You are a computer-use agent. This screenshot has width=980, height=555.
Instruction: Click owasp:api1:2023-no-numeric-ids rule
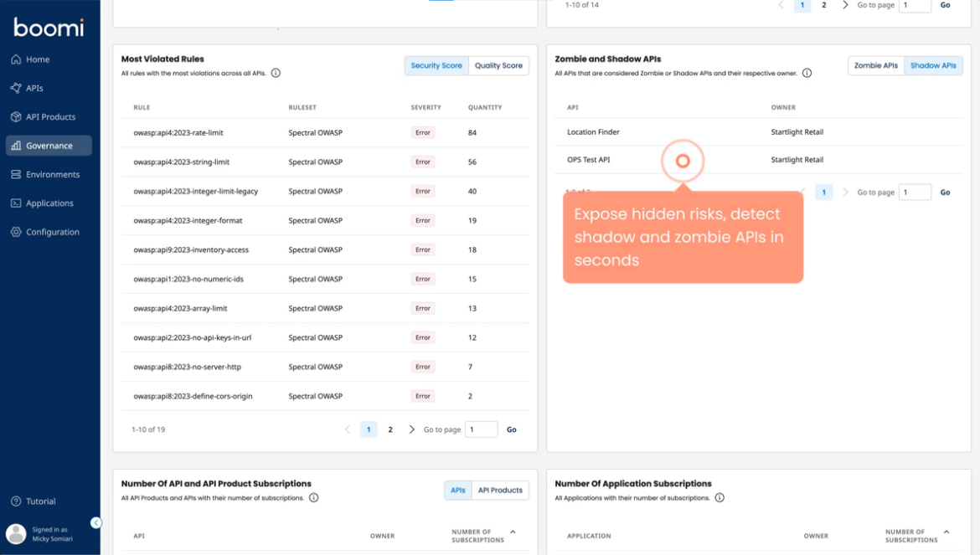click(x=188, y=279)
